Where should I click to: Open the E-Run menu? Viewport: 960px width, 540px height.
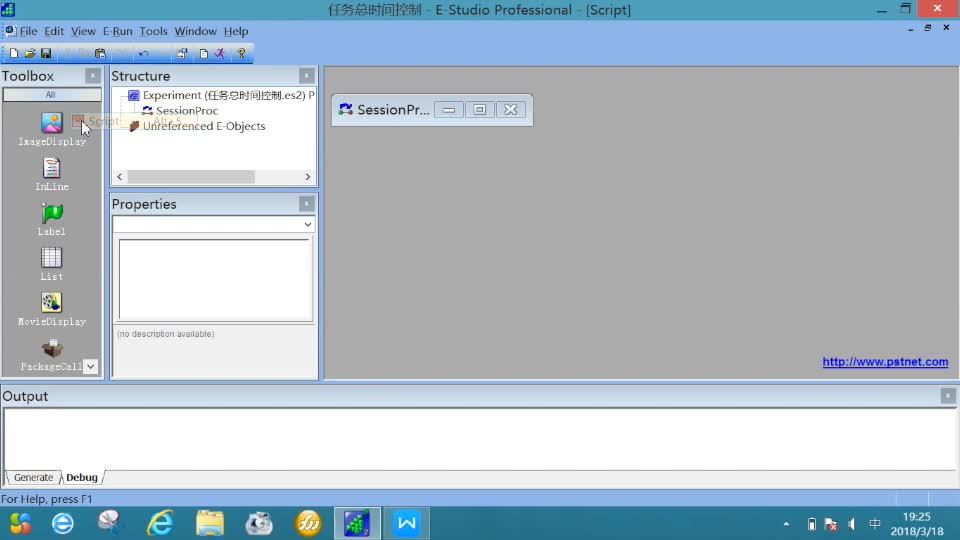coord(118,31)
